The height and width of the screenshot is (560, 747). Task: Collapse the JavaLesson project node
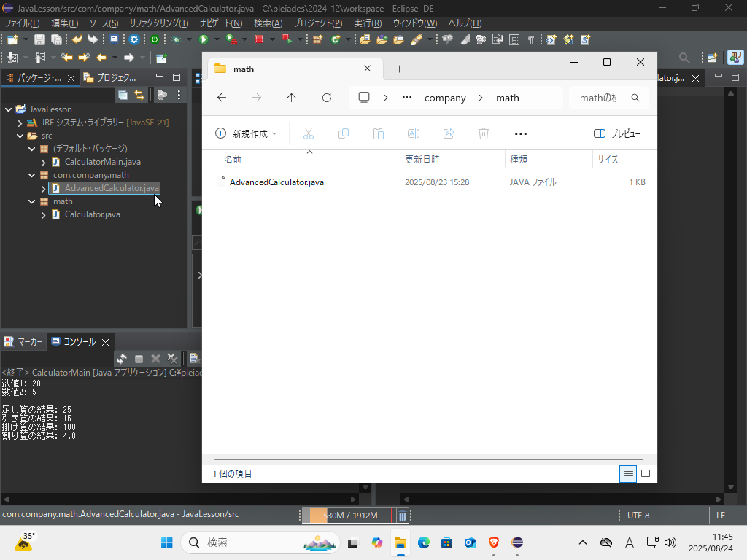[8, 109]
